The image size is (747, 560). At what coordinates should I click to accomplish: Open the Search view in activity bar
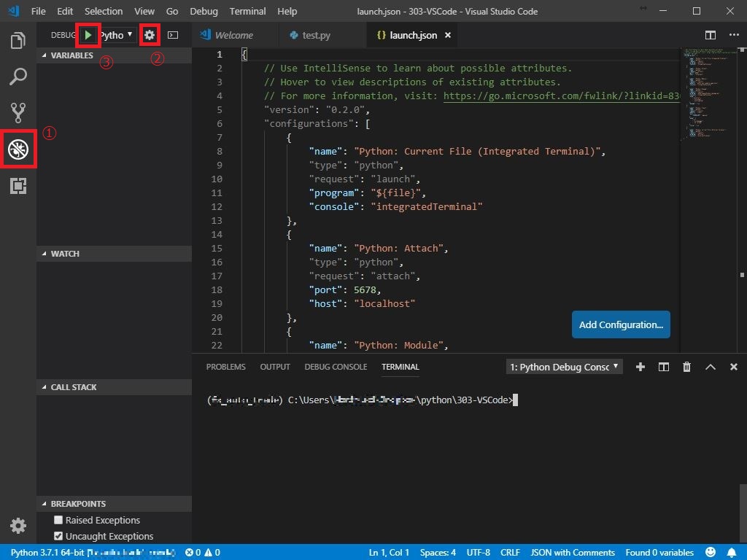click(x=18, y=76)
